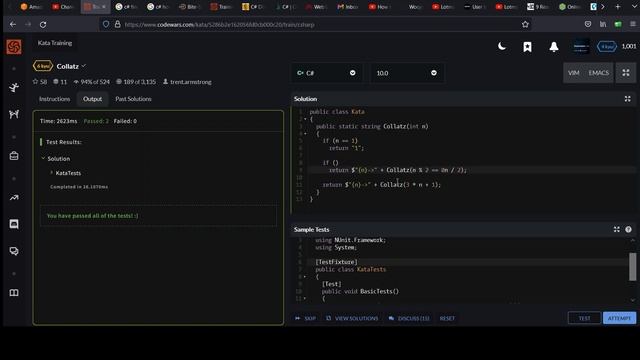The width and height of the screenshot is (640, 360).
Task: Click the browser back arrow
Action: click(x=13, y=24)
